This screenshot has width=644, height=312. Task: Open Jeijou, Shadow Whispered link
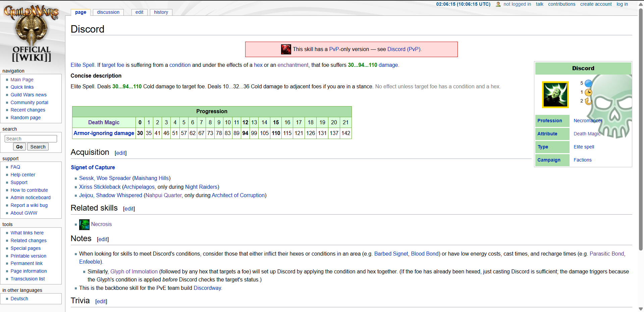tap(111, 195)
